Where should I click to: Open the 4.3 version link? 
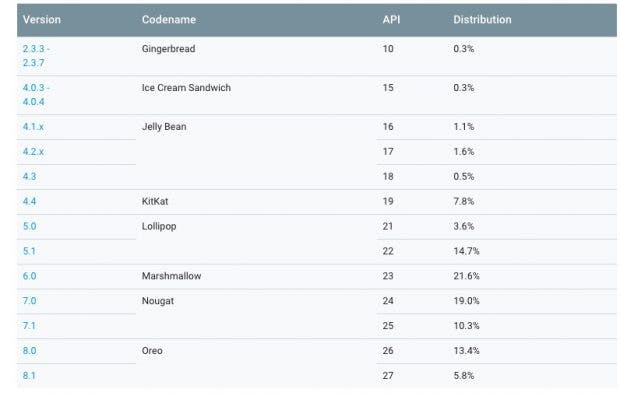[29, 176]
